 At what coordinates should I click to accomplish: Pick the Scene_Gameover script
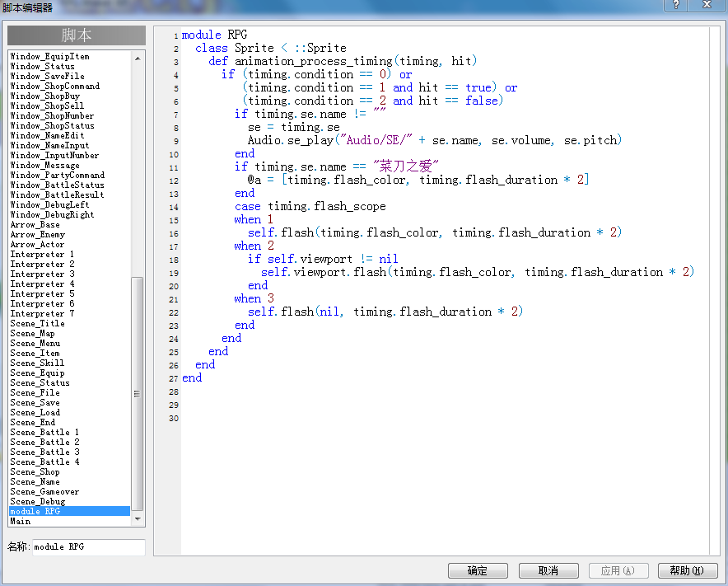click(44, 492)
